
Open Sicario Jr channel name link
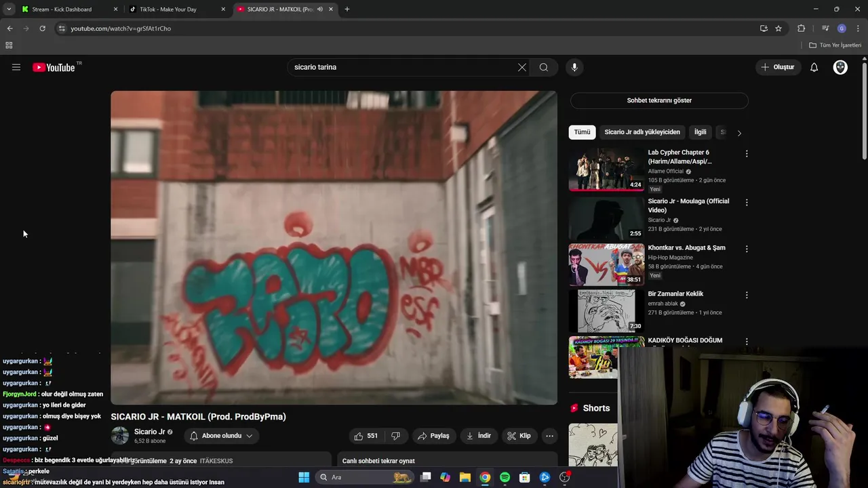coord(150,432)
